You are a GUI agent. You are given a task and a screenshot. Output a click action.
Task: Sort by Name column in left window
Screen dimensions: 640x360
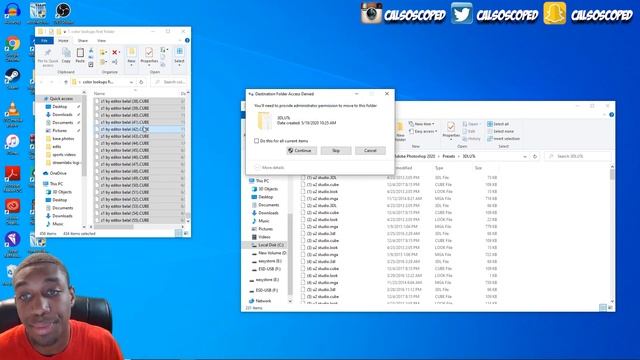(100, 93)
